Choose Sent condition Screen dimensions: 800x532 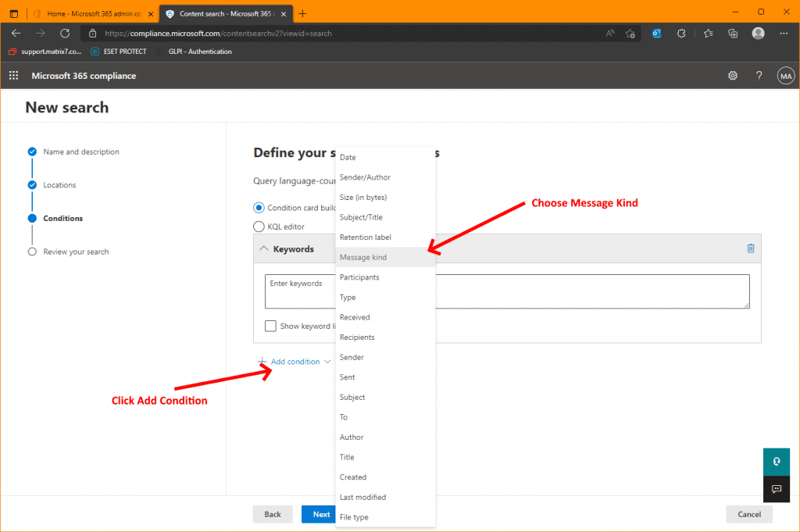(x=385, y=377)
